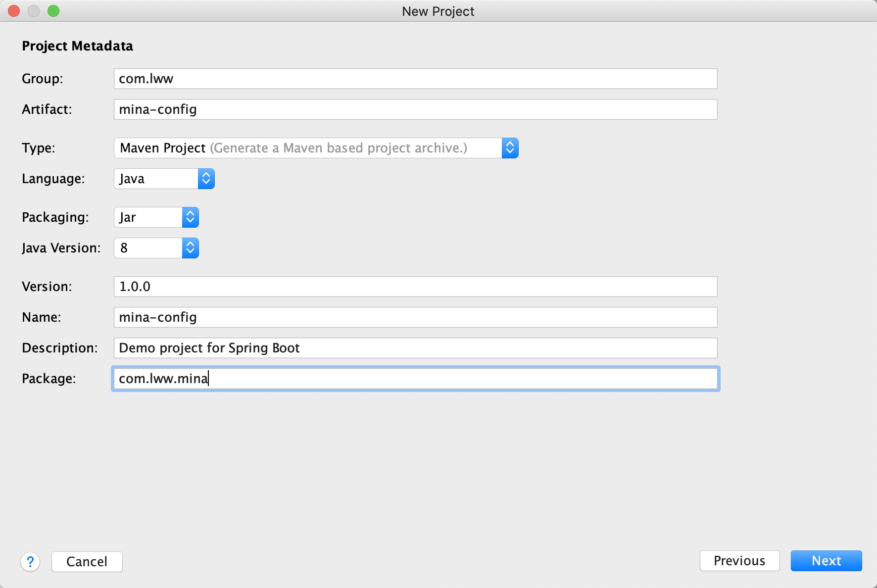This screenshot has width=877, height=588.
Task: Minimize the New Project dialog
Action: (34, 11)
